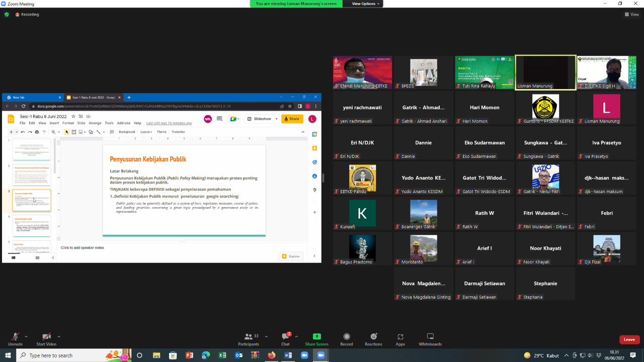Image resolution: width=644 pixels, height=362 pixels.
Task: Expand audio options arrow beside Unmute
Action: pyautogui.click(x=26, y=336)
